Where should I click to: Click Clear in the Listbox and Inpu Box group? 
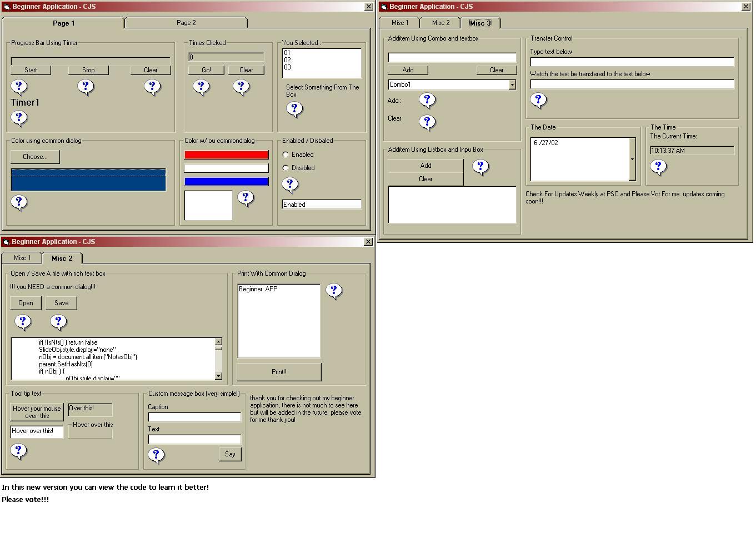pyautogui.click(x=425, y=179)
